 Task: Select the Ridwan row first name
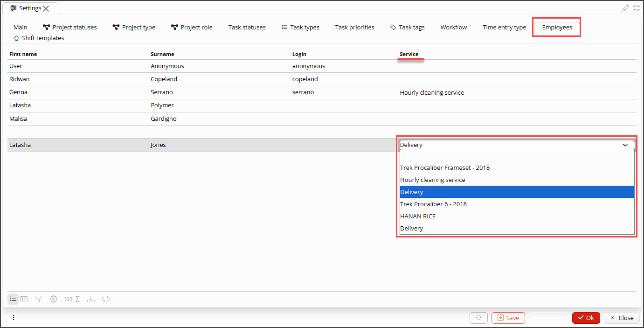tap(20, 79)
